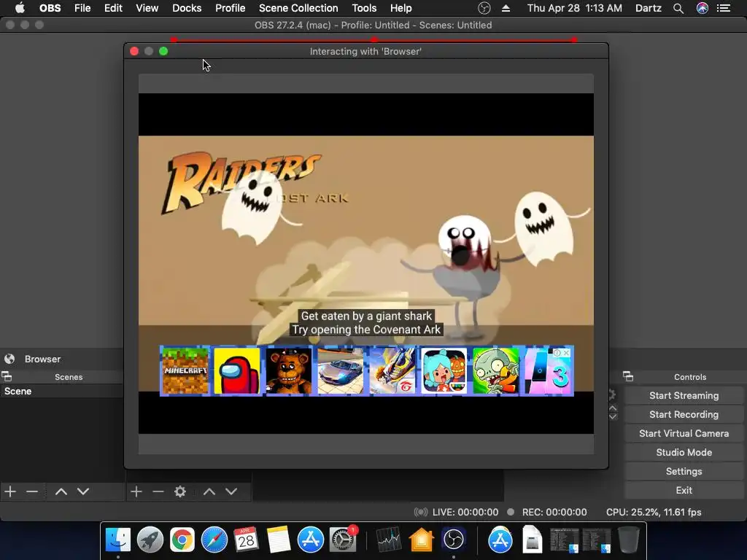747x560 pixels.
Task: Open Stocks app from the Dock
Action: tap(390, 540)
